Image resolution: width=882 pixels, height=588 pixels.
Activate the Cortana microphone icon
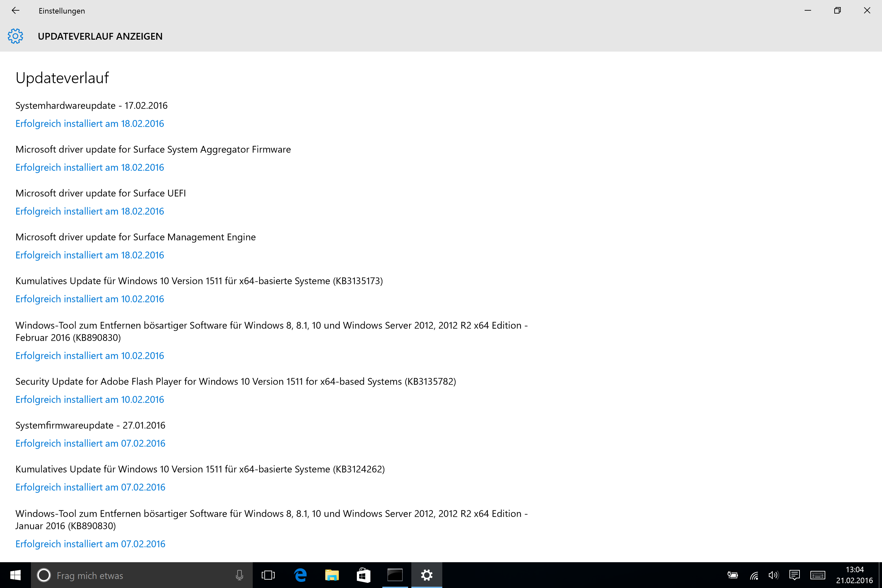(x=239, y=575)
